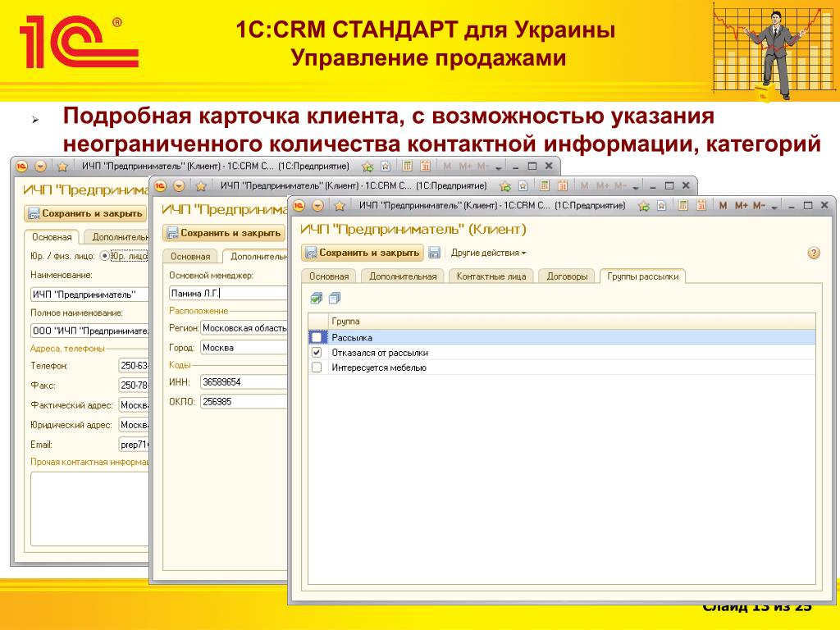Click the M+ memory button in front window
The image size is (840, 630).
[x=742, y=206]
